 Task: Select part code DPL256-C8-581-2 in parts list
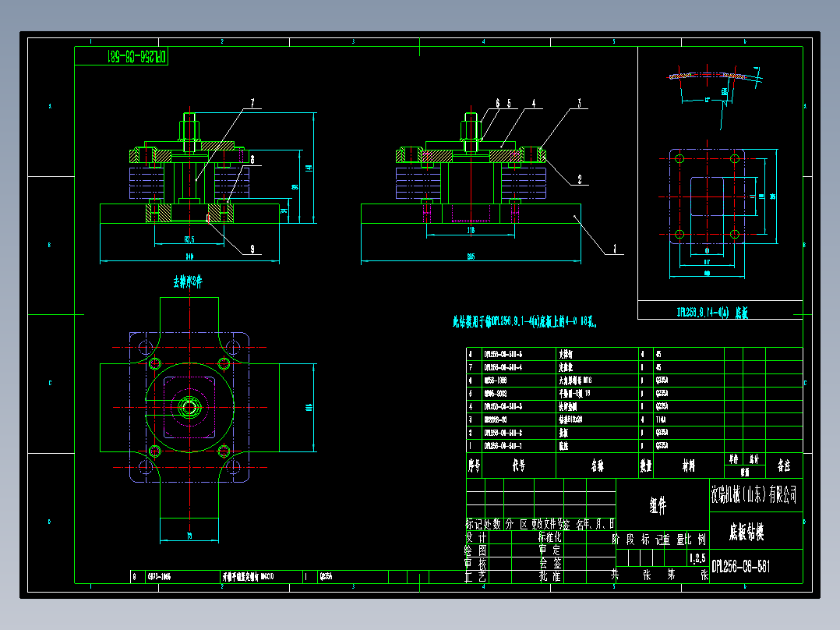click(503, 433)
